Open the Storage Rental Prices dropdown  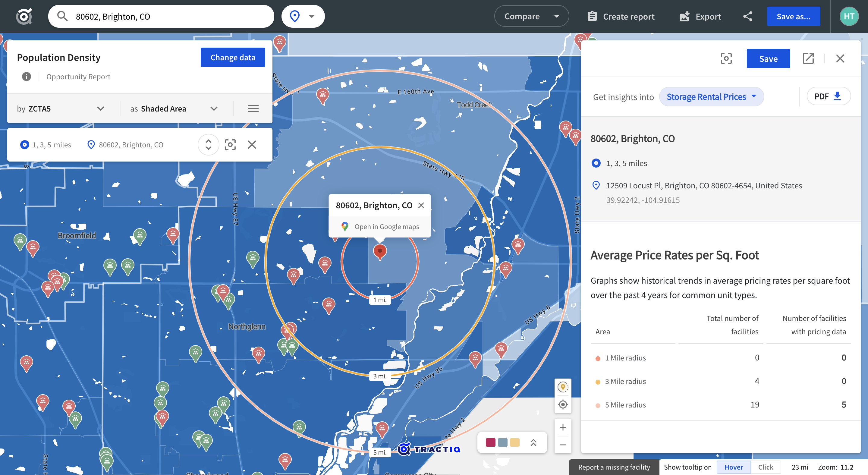[711, 97]
